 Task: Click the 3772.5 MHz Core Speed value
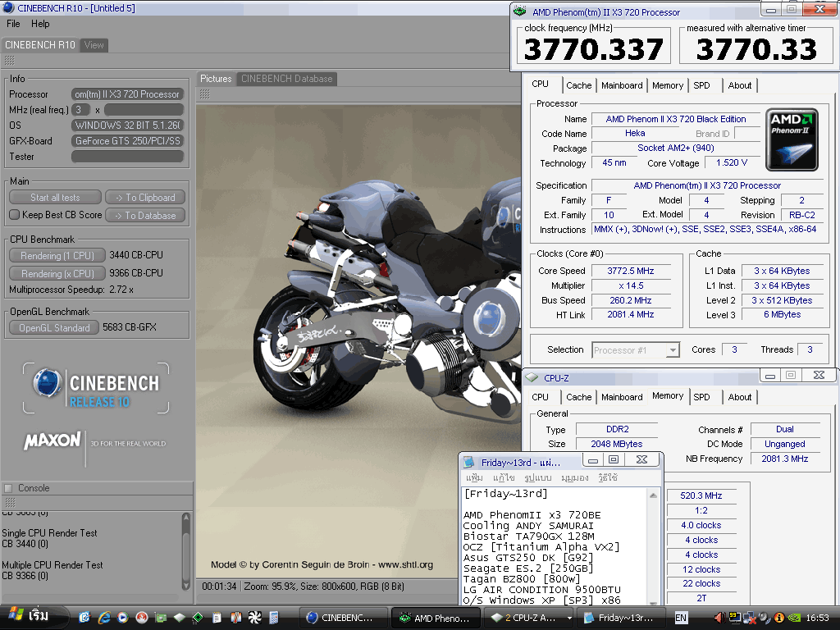pyautogui.click(x=631, y=271)
